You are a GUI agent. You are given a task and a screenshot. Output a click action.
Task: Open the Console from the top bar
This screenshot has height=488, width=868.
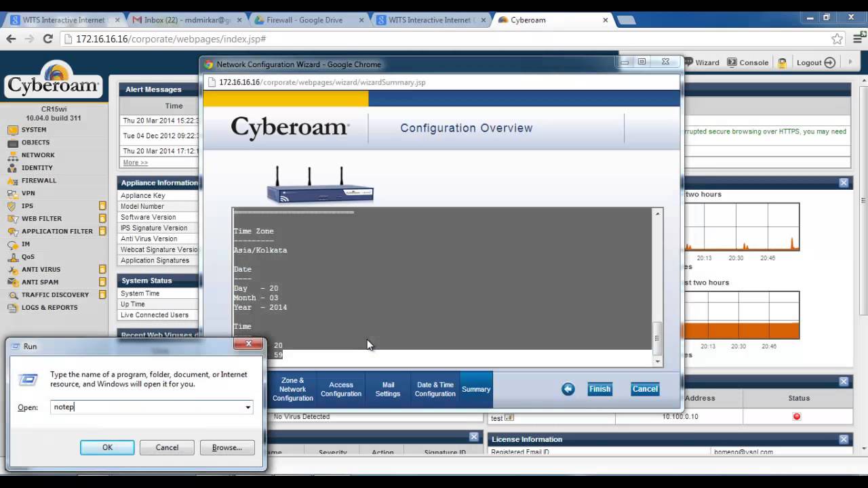point(747,62)
